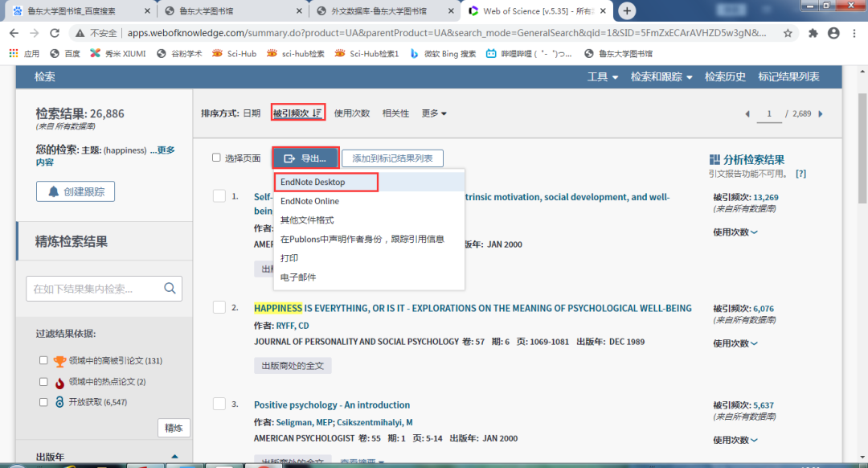The height and width of the screenshot is (468, 868).
Task: Click the 精炼 refine button
Action: click(x=174, y=428)
